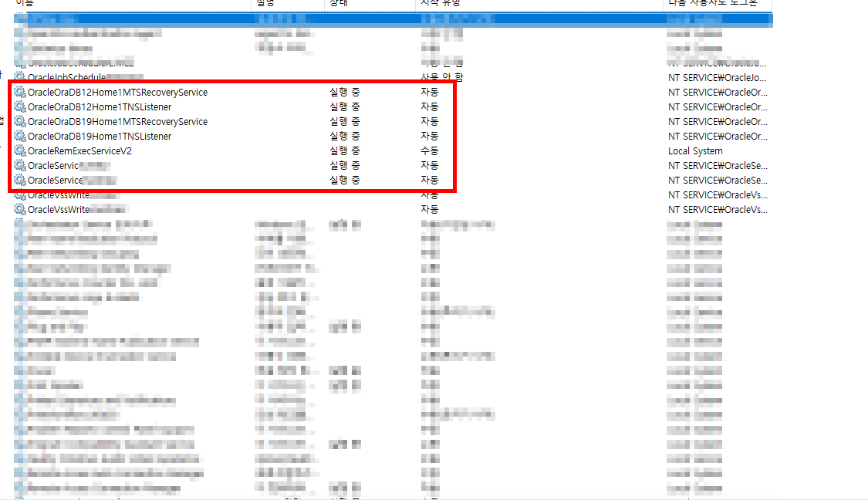The height and width of the screenshot is (500, 868).
Task: Click the Local System logon account cell
Action: (x=695, y=151)
